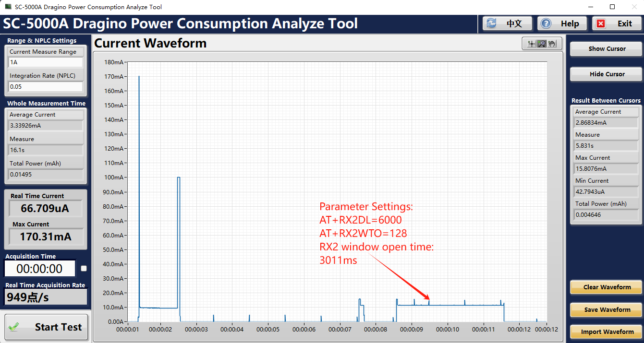Click the 170mA startup spike on the waveform

(x=139, y=76)
